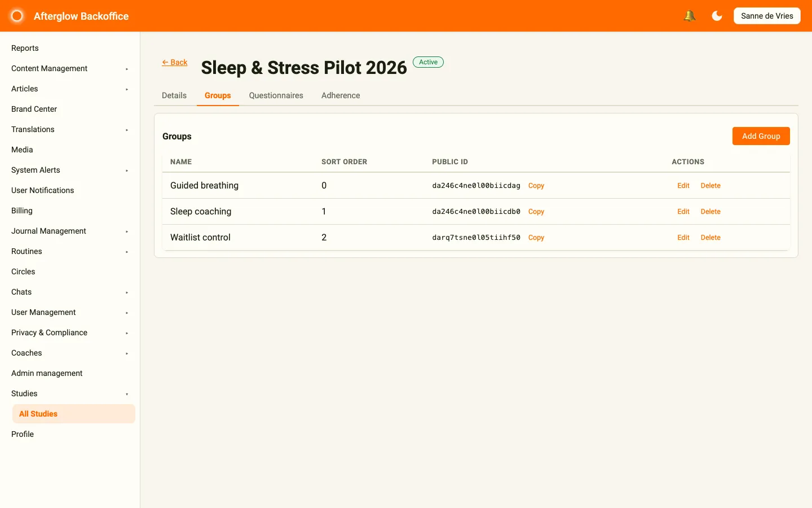The width and height of the screenshot is (812, 508).
Task: Expand Privacy & Compliance sidebar arrow
Action: pos(127,333)
